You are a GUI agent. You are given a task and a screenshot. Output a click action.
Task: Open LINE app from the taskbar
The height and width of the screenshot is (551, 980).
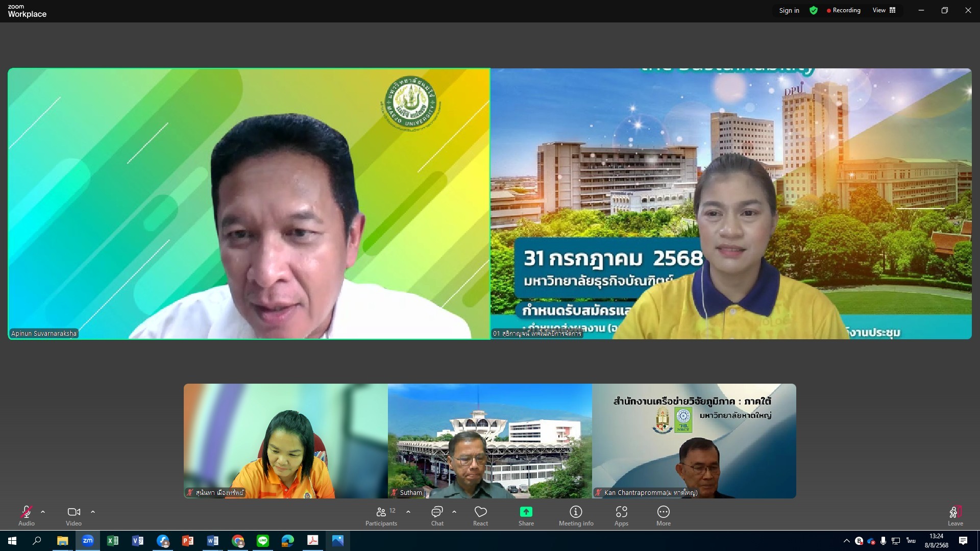tap(263, 541)
